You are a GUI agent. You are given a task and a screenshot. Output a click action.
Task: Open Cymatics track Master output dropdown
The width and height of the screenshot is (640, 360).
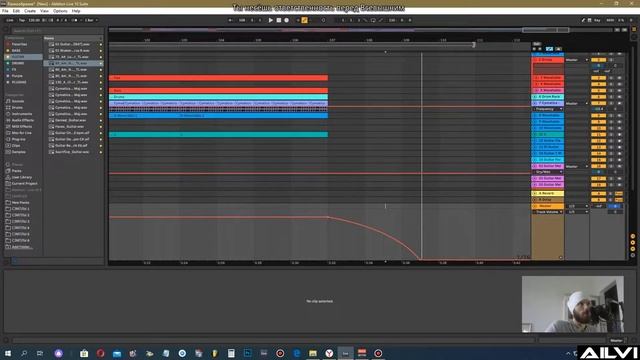[577, 103]
